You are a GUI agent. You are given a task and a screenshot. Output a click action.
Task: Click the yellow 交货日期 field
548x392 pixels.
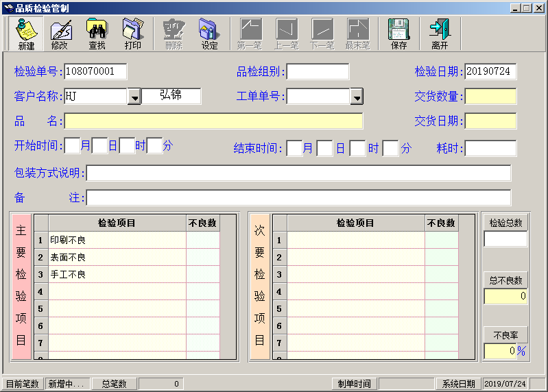coord(490,121)
